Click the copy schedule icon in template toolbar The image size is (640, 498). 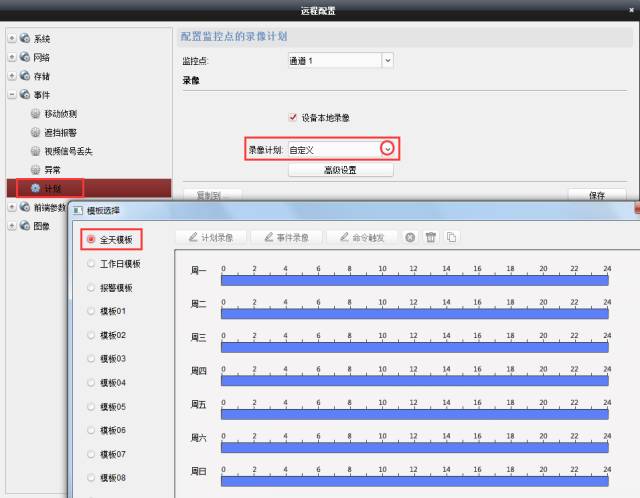point(452,237)
